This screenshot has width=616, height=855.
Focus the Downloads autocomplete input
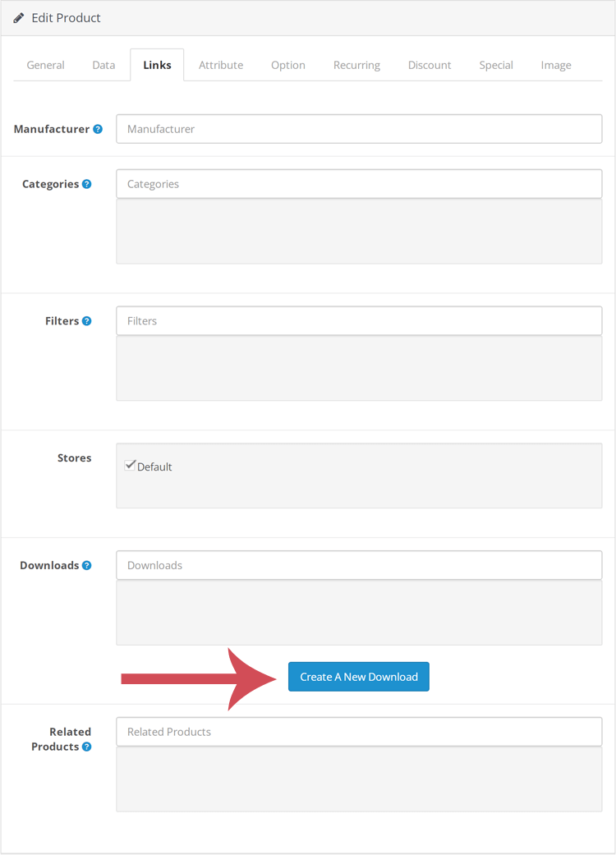point(359,565)
